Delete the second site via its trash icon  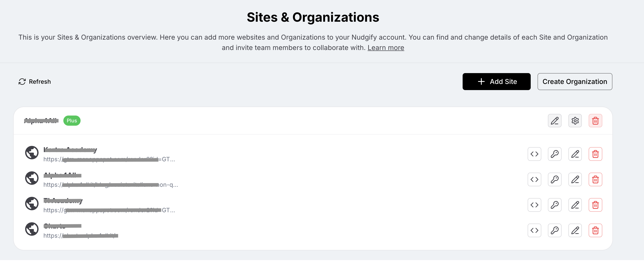595,179
